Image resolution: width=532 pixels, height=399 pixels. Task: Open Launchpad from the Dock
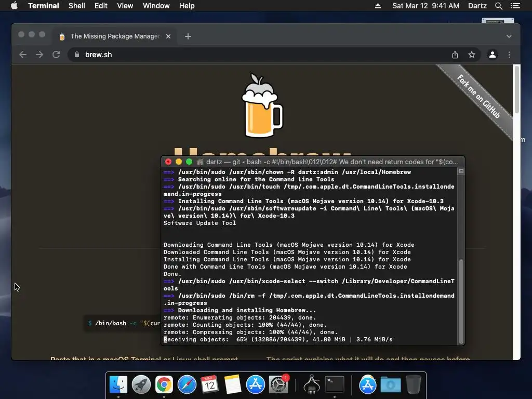point(141,384)
